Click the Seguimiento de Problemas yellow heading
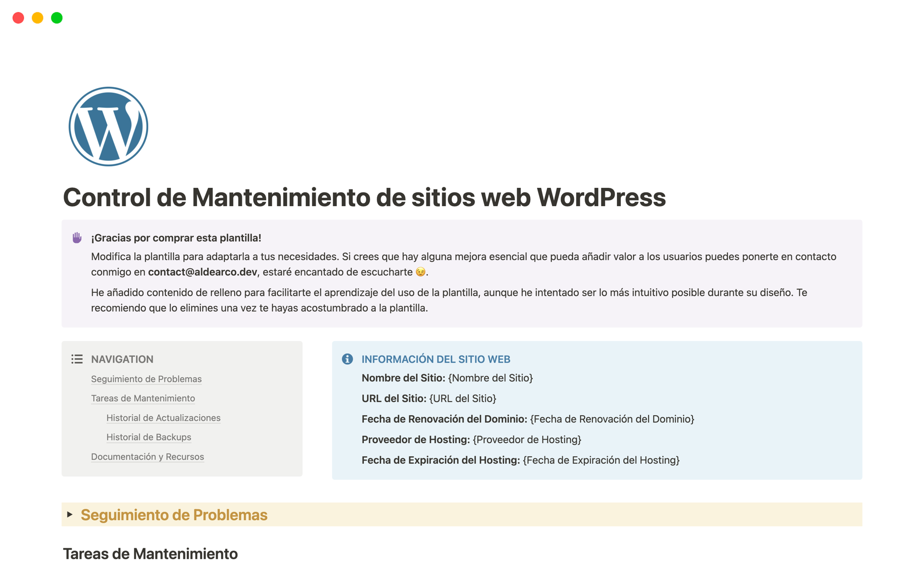The width and height of the screenshot is (924, 578). coord(174,515)
